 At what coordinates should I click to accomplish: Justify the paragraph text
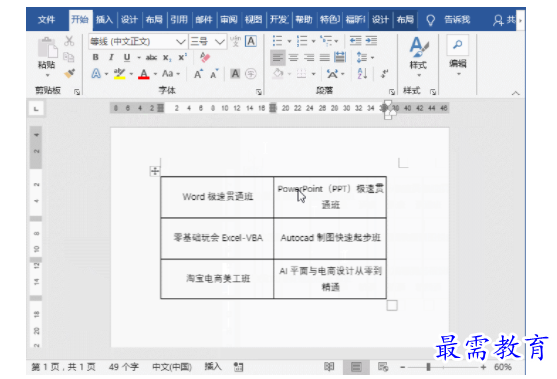[x=325, y=58]
